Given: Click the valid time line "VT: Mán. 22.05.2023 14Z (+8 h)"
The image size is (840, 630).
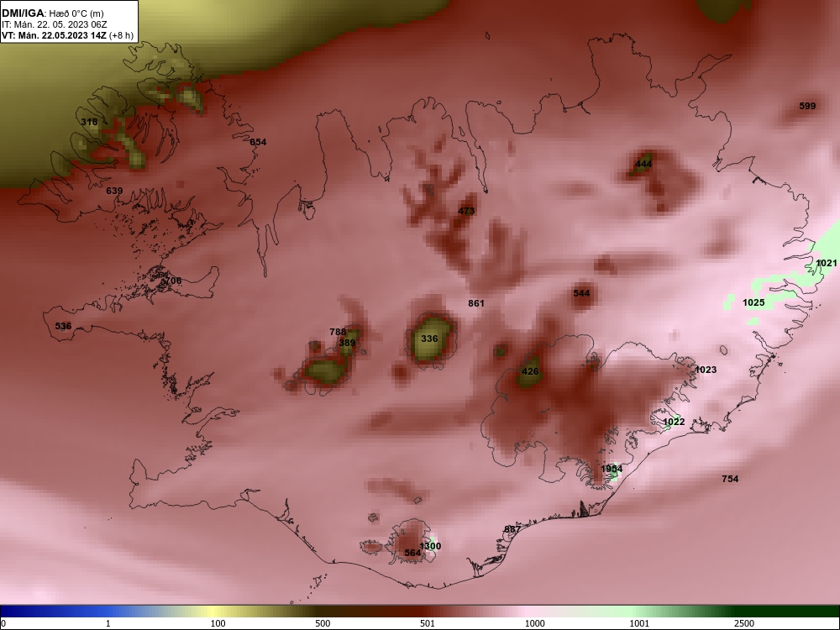Looking at the screenshot, I should coord(66,35).
